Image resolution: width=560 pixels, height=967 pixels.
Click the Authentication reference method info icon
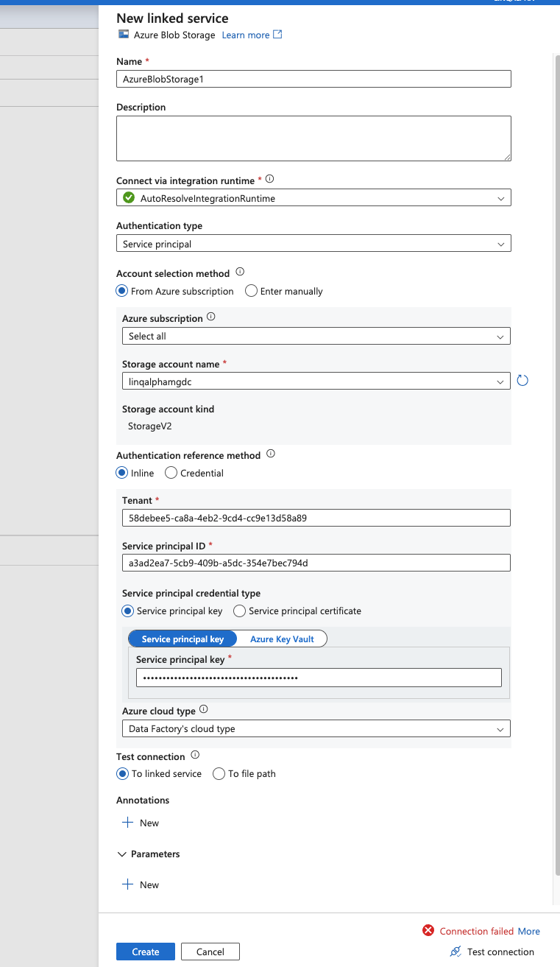270,454
